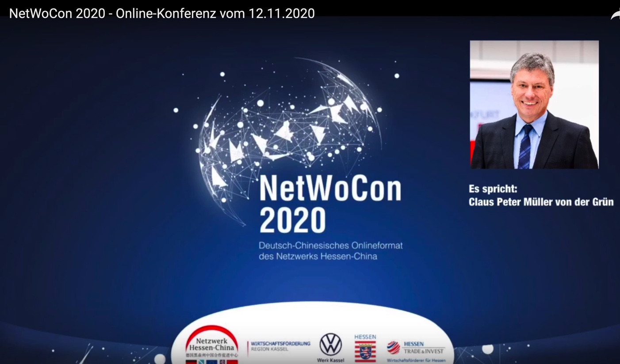Open the video title NetWoCon 2020 Online-Konferenz

(162, 14)
